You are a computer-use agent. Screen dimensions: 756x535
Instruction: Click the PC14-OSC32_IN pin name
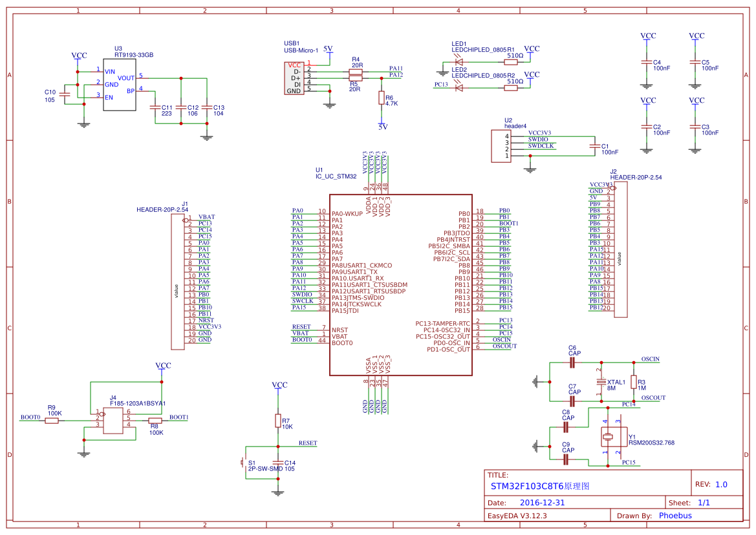[446, 330]
